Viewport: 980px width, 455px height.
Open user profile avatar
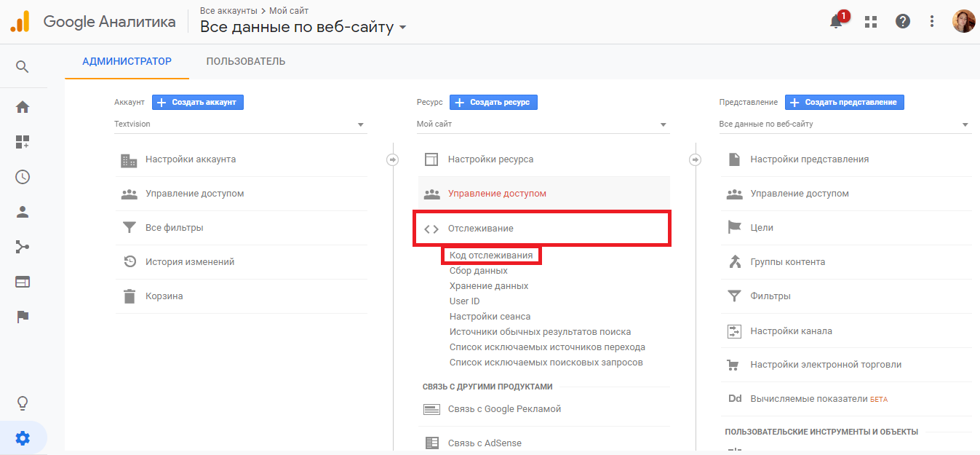coord(963,21)
